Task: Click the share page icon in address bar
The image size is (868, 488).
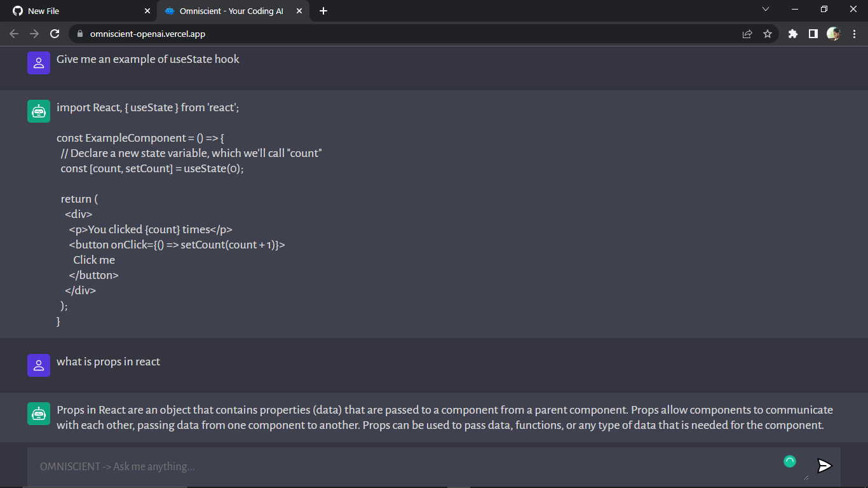Action: point(747,34)
